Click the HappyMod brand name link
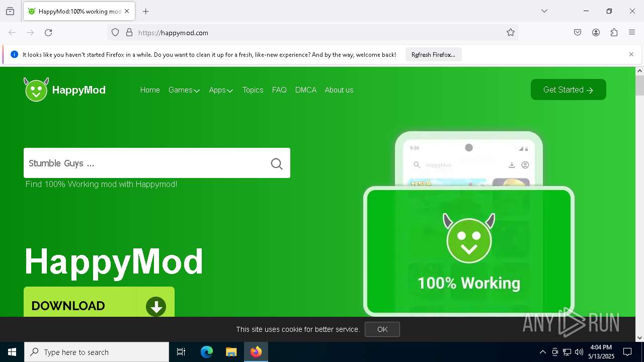 [x=78, y=90]
